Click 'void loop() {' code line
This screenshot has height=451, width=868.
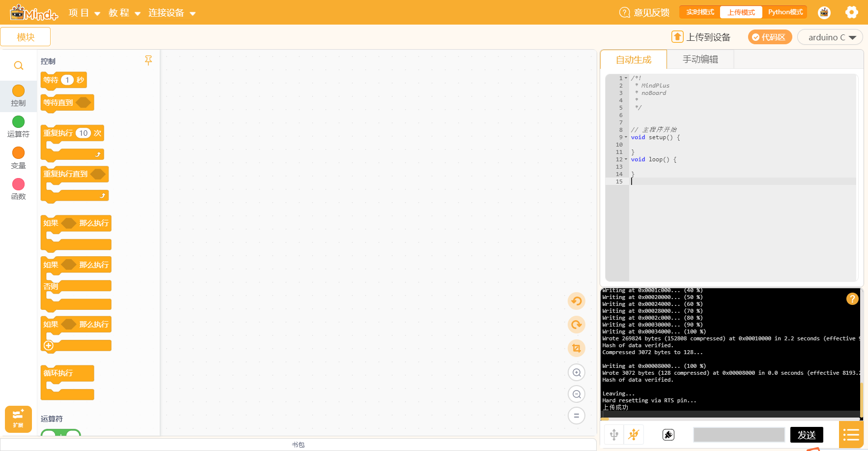click(654, 159)
